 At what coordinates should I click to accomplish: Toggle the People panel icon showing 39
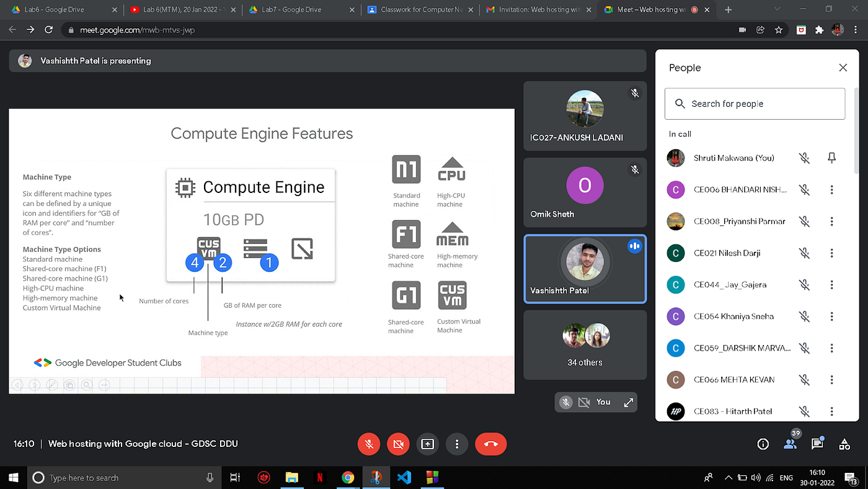click(x=790, y=444)
